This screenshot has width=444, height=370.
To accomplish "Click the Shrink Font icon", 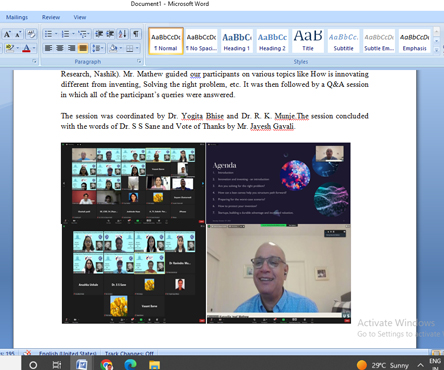I will pyautogui.click(x=19, y=34).
